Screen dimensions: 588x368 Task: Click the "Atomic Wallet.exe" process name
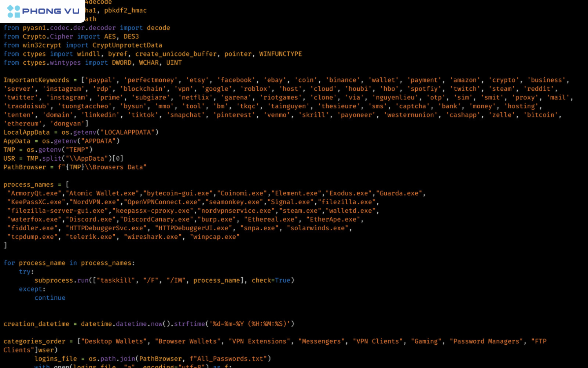pos(102,193)
